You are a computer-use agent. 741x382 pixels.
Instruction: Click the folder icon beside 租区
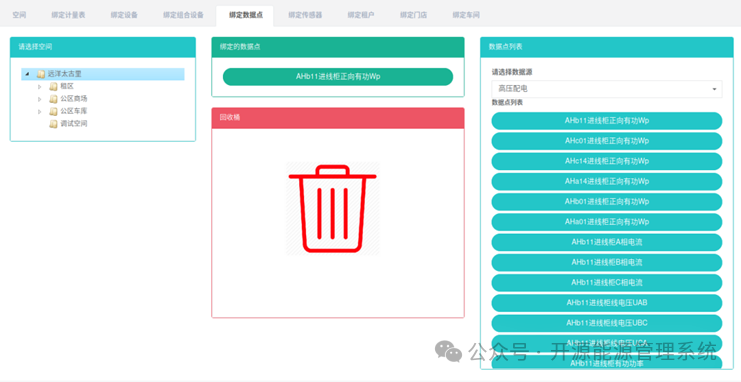(x=53, y=87)
